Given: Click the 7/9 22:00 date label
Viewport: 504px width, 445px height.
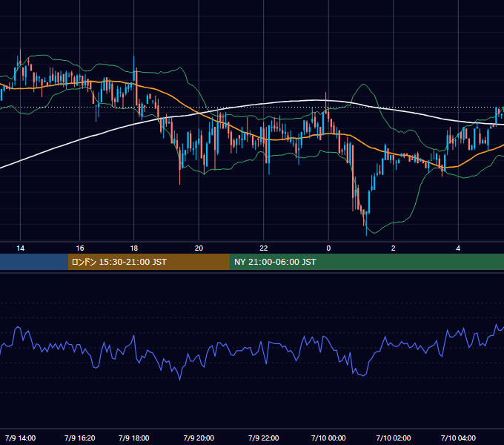Looking at the screenshot, I should 264,438.
